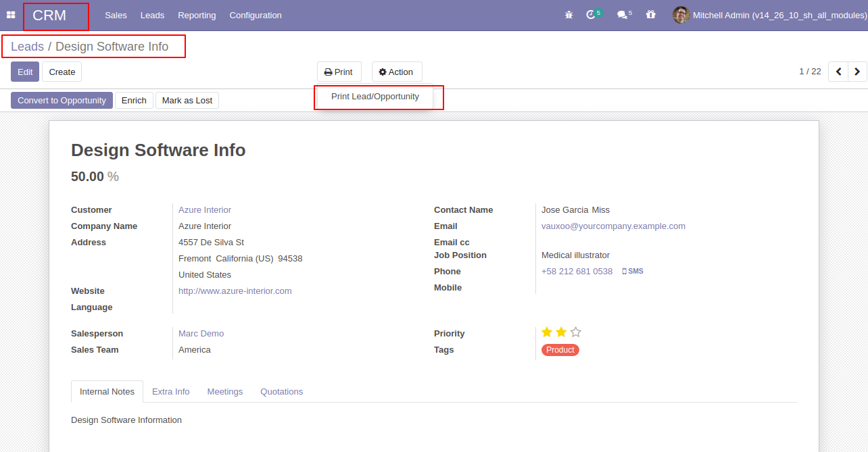Click the Create button
Screen dimensions: 868x452
pyautogui.click(x=62, y=72)
